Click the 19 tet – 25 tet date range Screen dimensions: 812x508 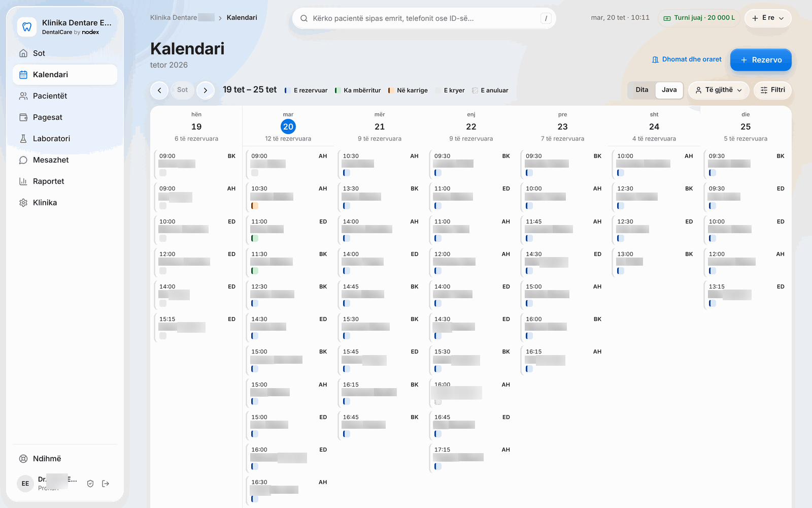click(x=250, y=90)
